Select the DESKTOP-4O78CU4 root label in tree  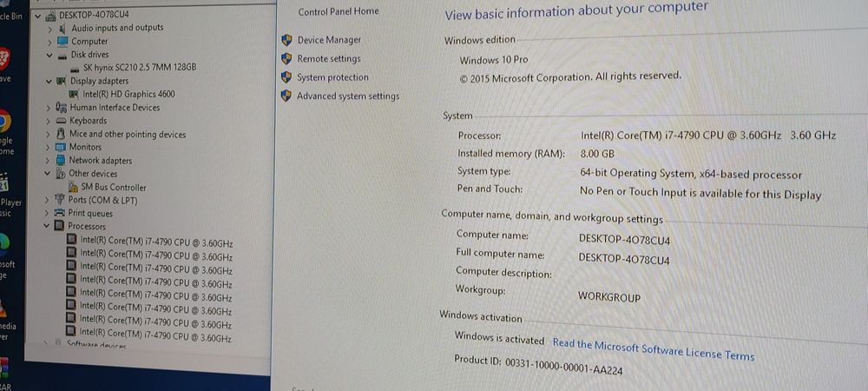(94, 15)
